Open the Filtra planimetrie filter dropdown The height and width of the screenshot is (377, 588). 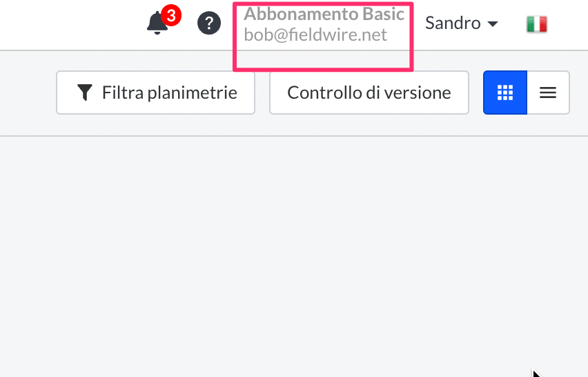[x=155, y=93]
